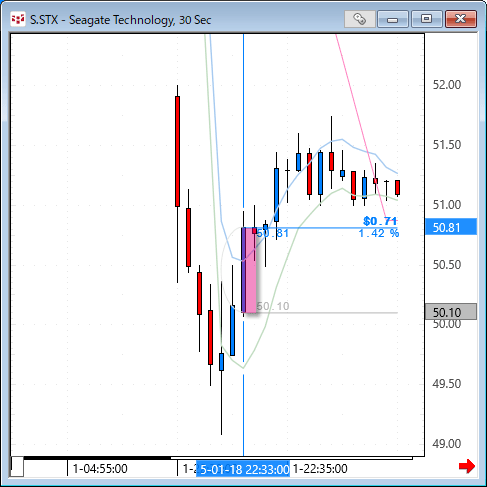Viewport: 487px width, 487px height.
Task: Select the pink shaded measurement box
Action: (x=250, y=270)
